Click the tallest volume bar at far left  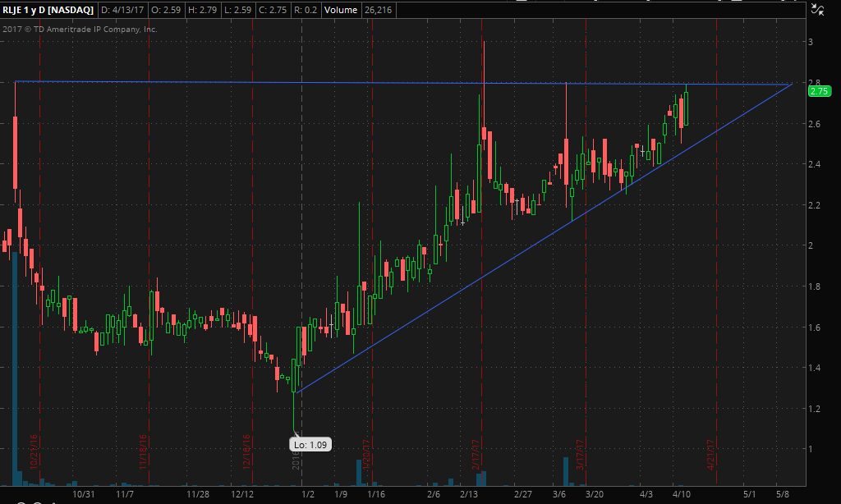point(15,369)
